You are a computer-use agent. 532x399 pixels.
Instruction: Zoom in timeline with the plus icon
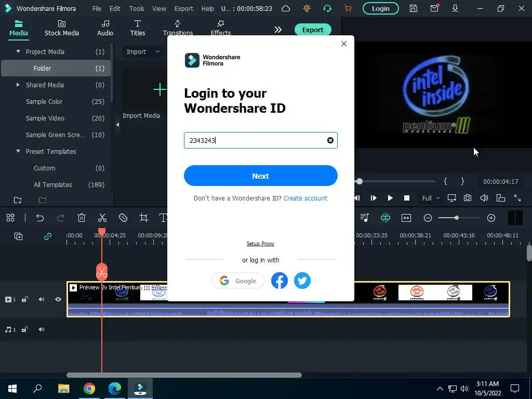491,218
